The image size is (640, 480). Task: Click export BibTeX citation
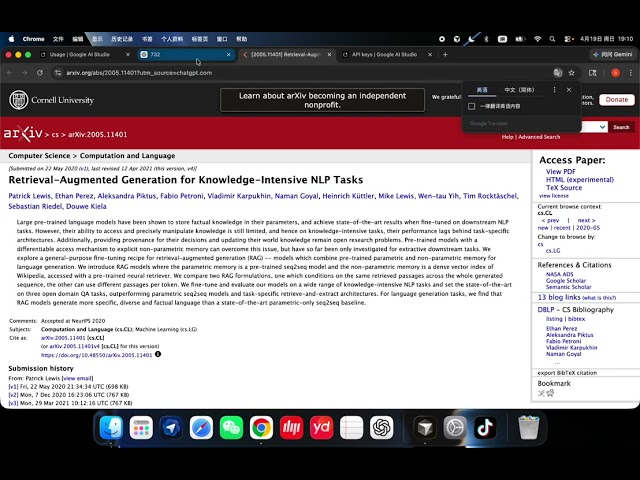(567, 373)
